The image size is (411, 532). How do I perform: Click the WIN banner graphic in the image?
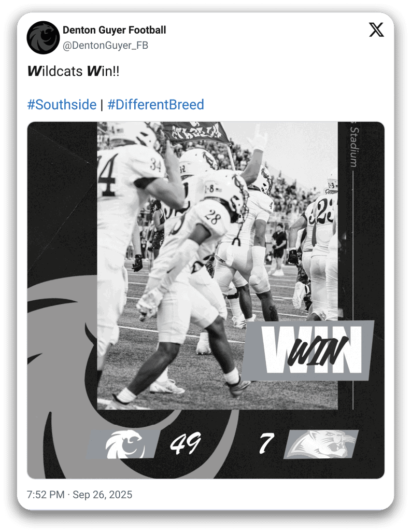click(308, 351)
